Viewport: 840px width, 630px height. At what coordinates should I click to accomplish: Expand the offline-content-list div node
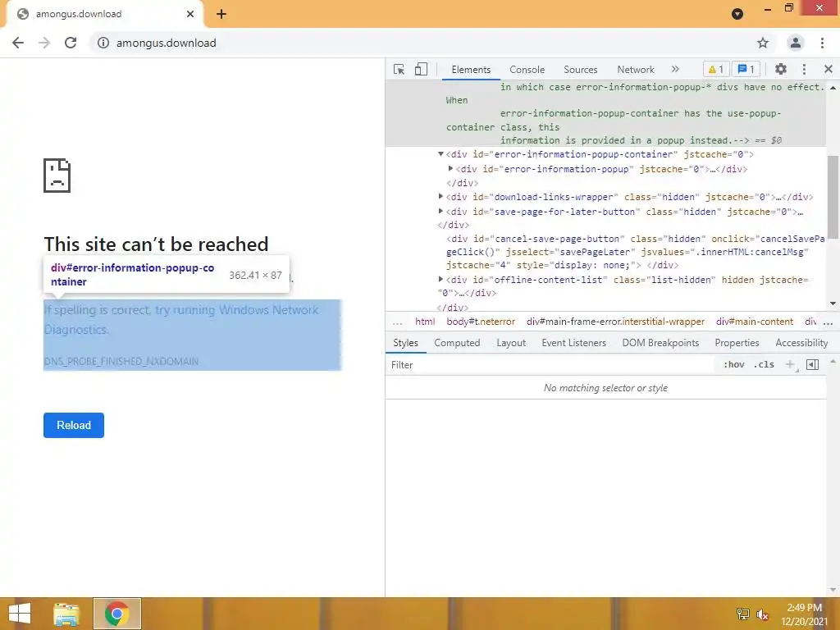pos(441,279)
